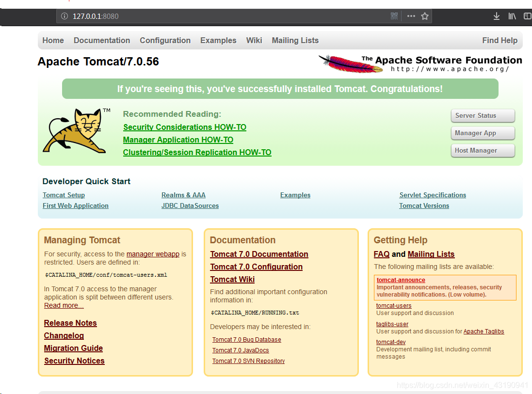Click the Server Status button
This screenshot has width=532, height=394.
coord(483,116)
